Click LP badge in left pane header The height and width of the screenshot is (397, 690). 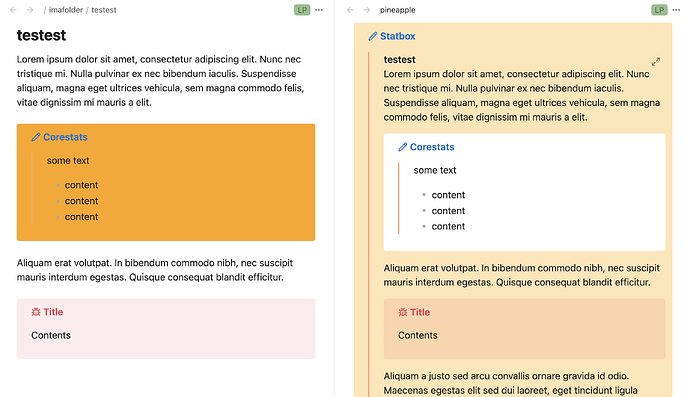tap(302, 10)
